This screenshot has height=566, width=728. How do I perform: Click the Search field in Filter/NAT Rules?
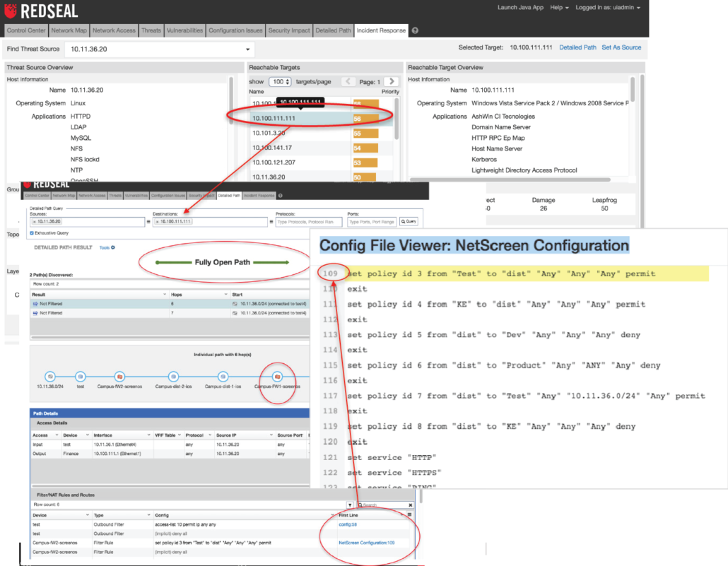click(x=384, y=505)
